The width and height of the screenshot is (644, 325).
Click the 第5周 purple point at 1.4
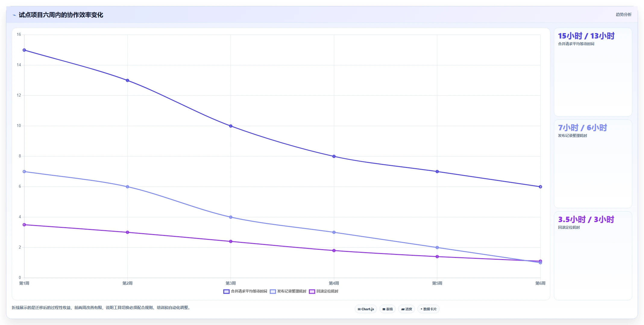pyautogui.click(x=437, y=257)
